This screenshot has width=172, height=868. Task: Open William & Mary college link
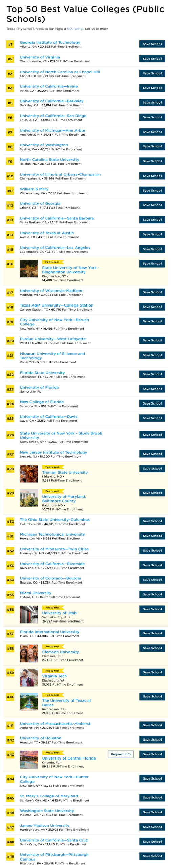(x=34, y=189)
